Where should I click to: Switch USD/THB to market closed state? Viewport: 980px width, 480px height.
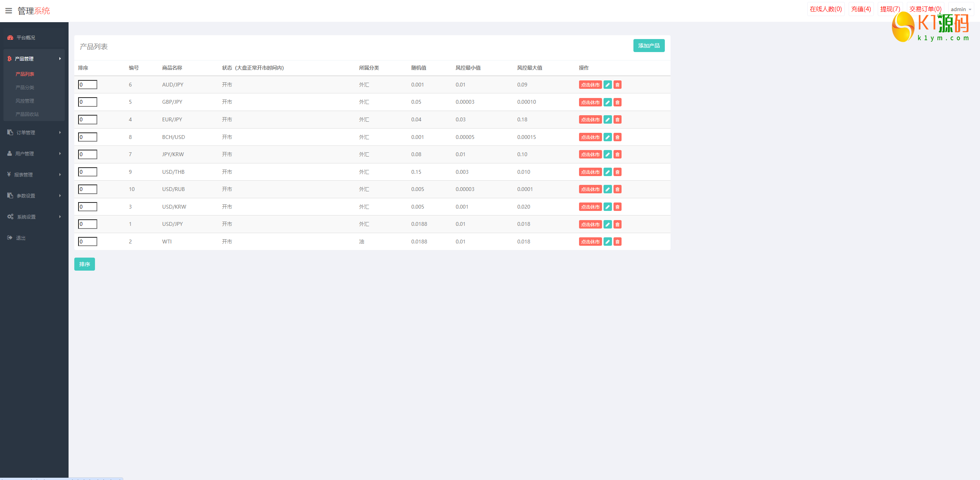pos(590,172)
